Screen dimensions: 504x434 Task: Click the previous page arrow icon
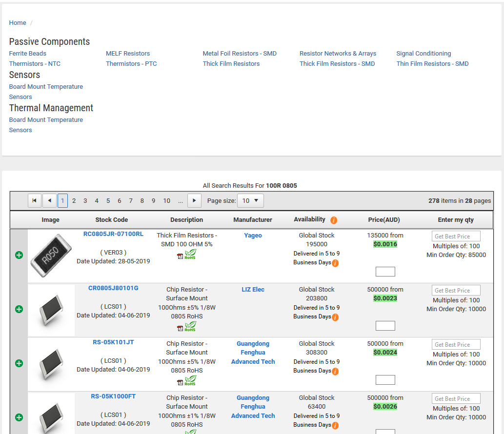[x=49, y=200]
